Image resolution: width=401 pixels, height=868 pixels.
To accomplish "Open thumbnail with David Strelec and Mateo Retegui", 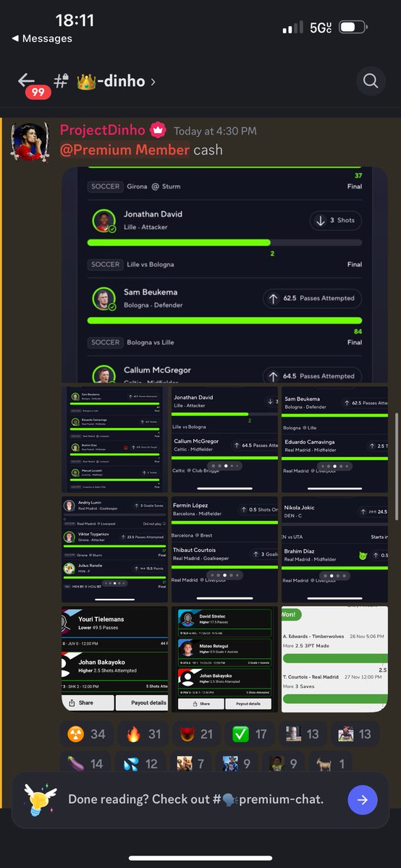I will pyautogui.click(x=224, y=660).
